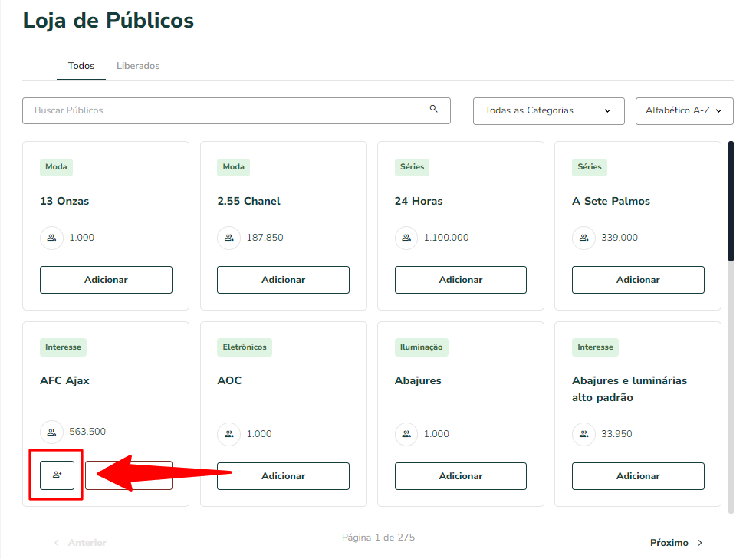The image size is (756, 559).
Task: Add the Abajures audience
Action: pos(461,476)
